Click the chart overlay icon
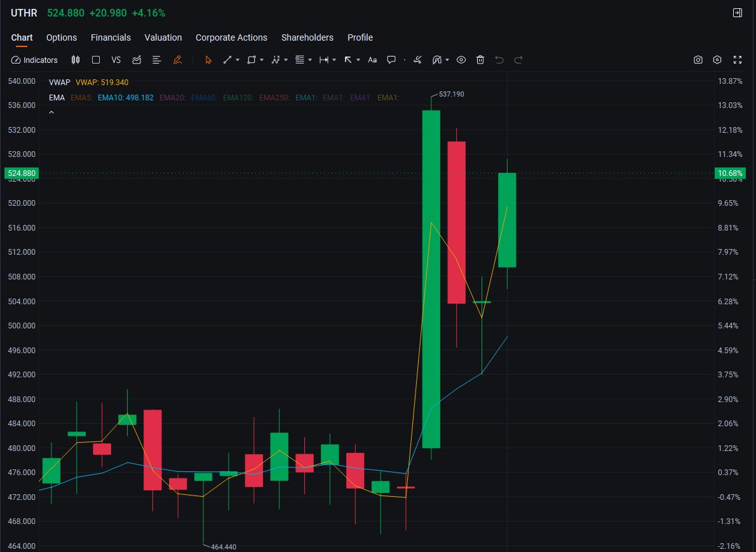 coord(137,60)
